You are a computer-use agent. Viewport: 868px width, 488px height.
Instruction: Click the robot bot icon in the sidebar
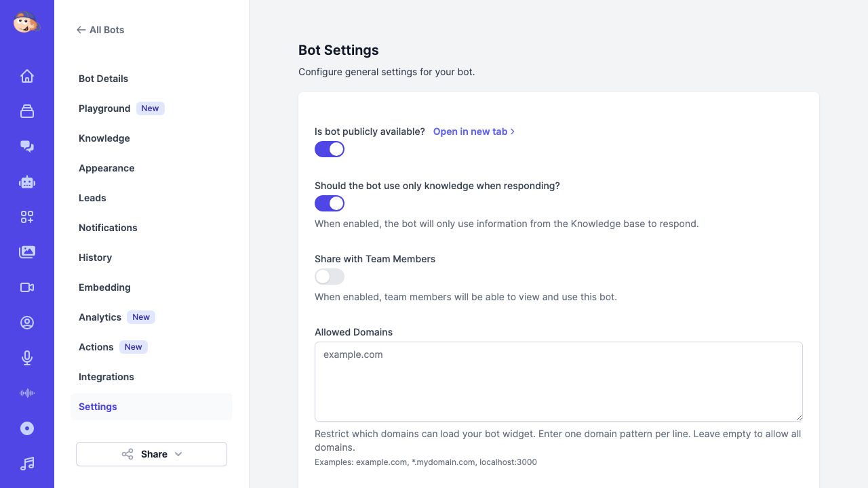(x=27, y=182)
